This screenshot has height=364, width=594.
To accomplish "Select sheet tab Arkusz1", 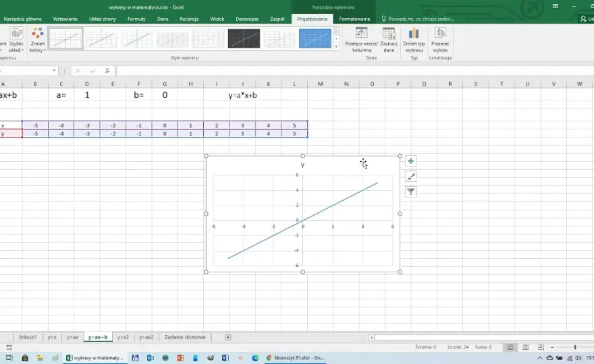I will tap(28, 337).
